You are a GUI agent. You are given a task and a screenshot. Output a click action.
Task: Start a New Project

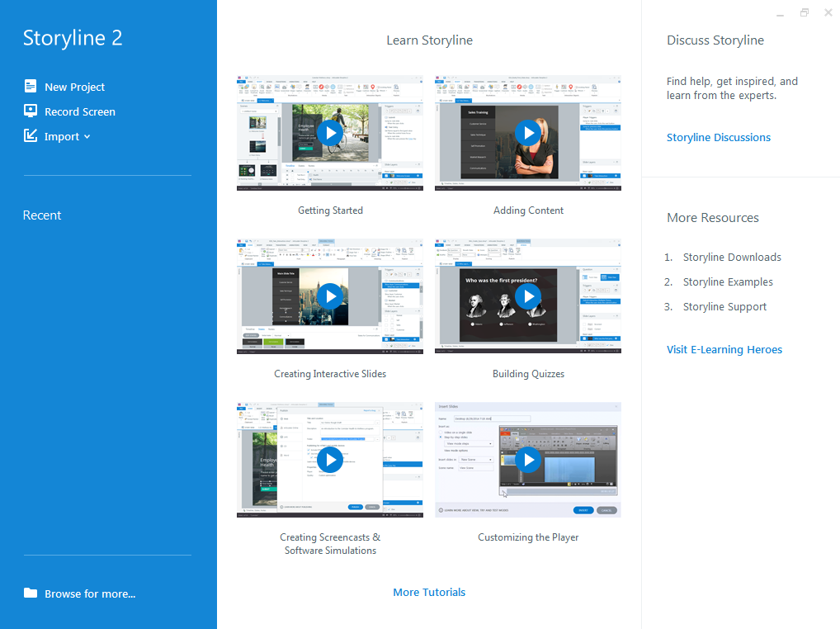(74, 87)
